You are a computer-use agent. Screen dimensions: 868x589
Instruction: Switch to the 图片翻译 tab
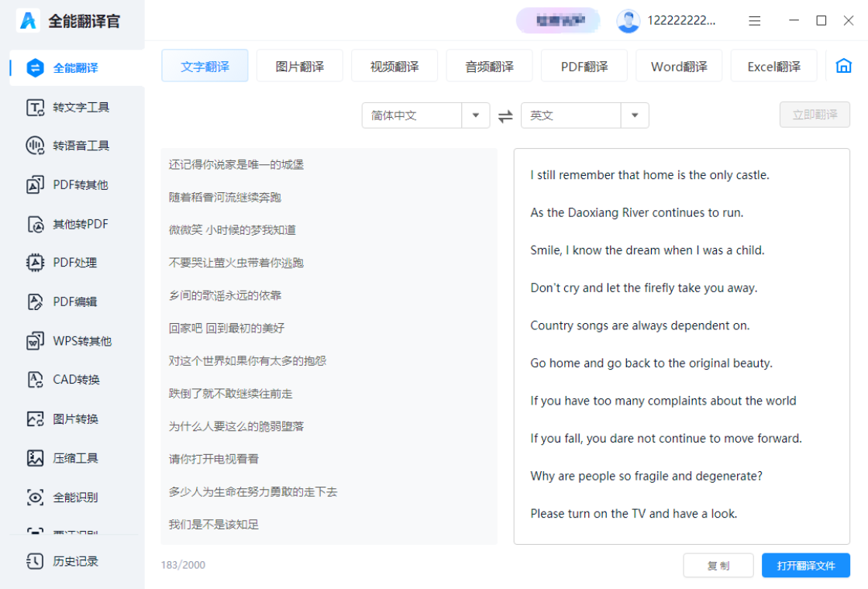(299, 66)
